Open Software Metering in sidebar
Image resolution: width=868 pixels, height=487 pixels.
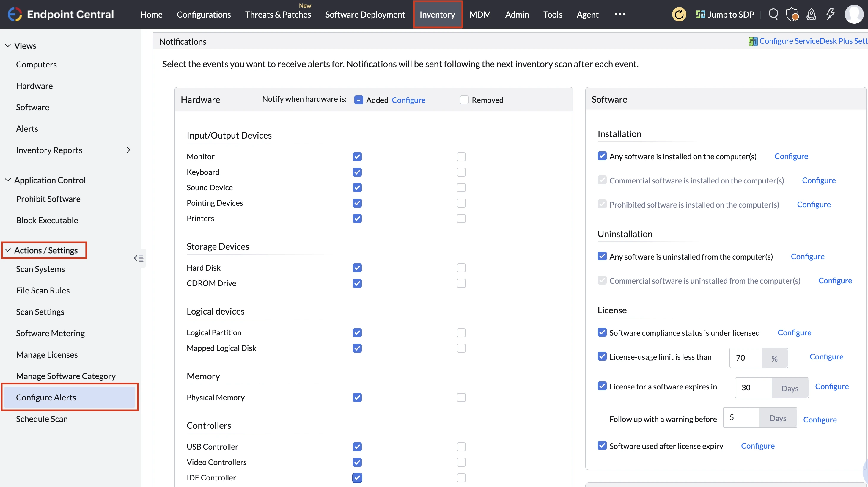coord(50,333)
